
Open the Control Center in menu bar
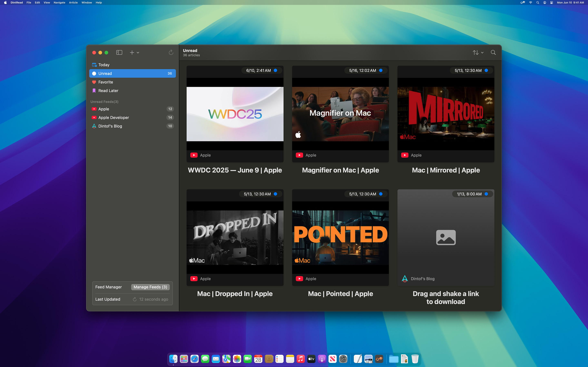tap(551, 3)
